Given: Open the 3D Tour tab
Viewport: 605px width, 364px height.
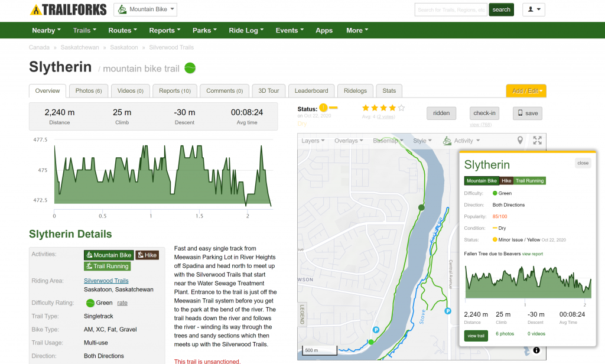Looking at the screenshot, I should (x=269, y=91).
